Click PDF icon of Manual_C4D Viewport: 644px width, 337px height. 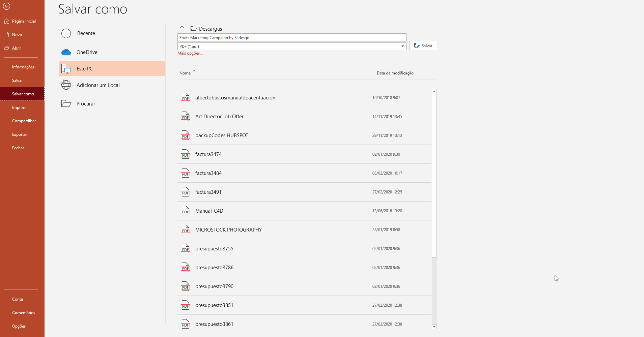point(185,211)
